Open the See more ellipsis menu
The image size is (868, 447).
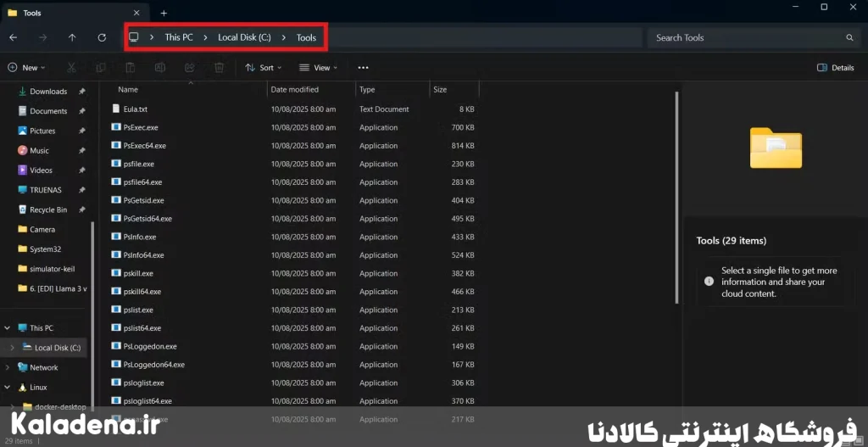click(363, 68)
